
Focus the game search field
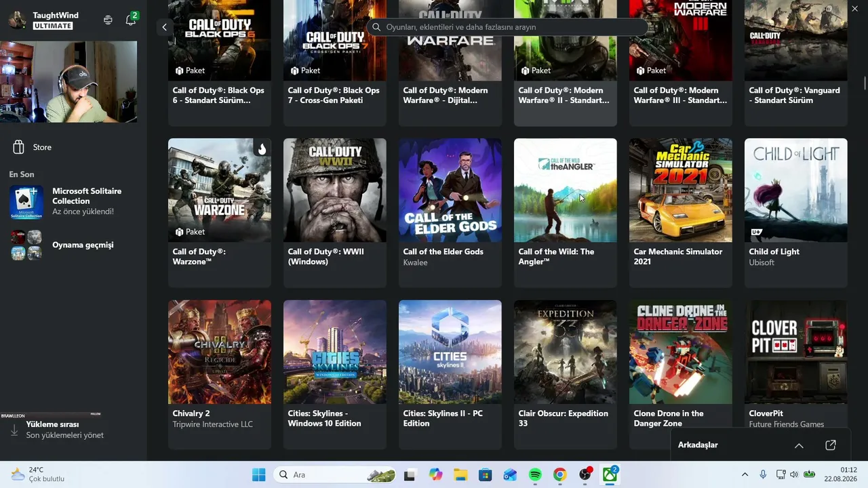pos(507,27)
